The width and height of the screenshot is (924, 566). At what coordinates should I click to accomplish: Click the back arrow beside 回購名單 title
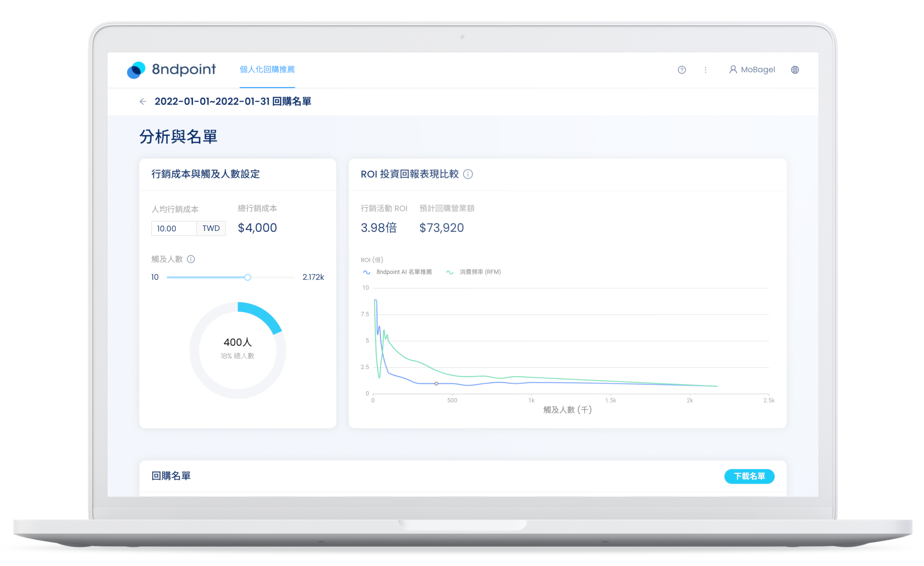(x=143, y=101)
